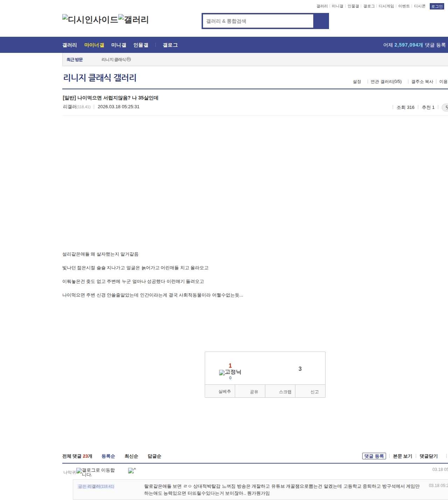Select 갤러리 in the blue navigation bar
The height and width of the screenshot is (500, 448).
pyautogui.click(x=70, y=45)
